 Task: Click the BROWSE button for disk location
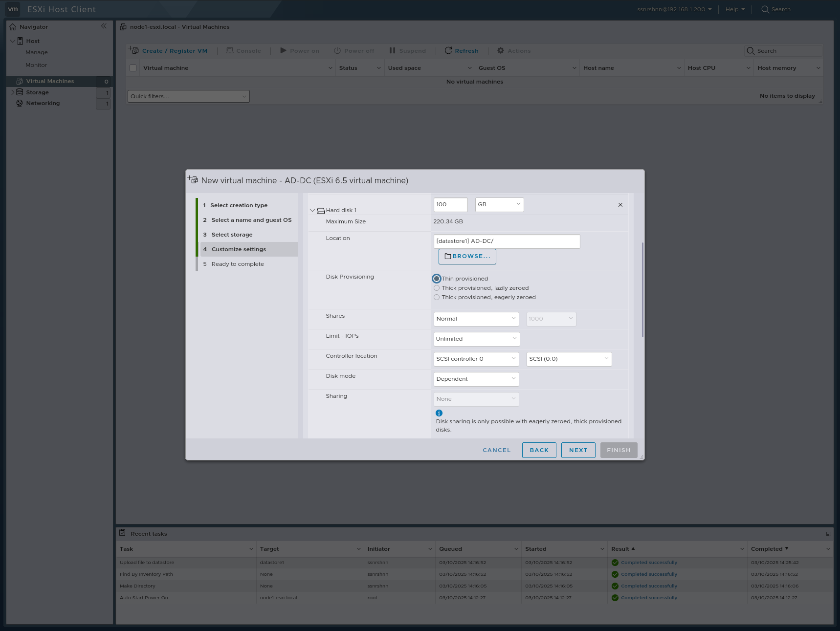(x=467, y=256)
